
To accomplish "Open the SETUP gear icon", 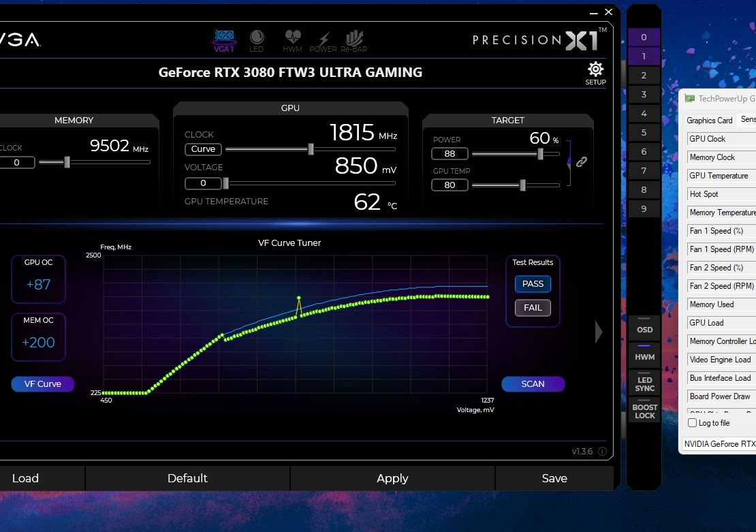I will pyautogui.click(x=595, y=74).
